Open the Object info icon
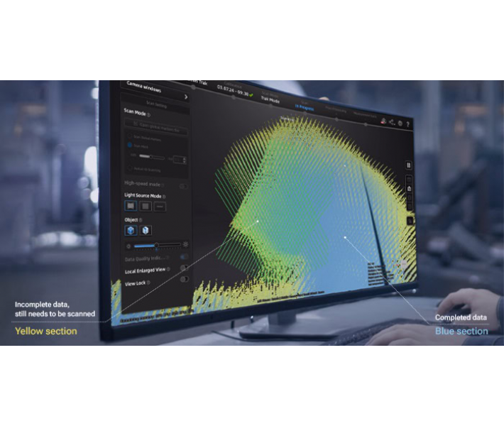The width and height of the screenshot is (504, 426). 141,220
